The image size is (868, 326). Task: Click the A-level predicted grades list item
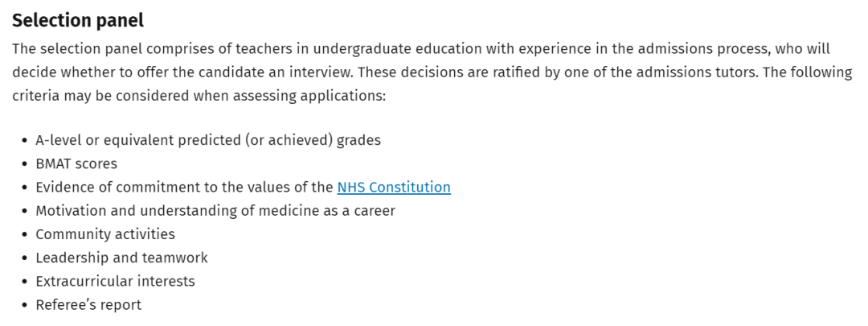coord(208,140)
